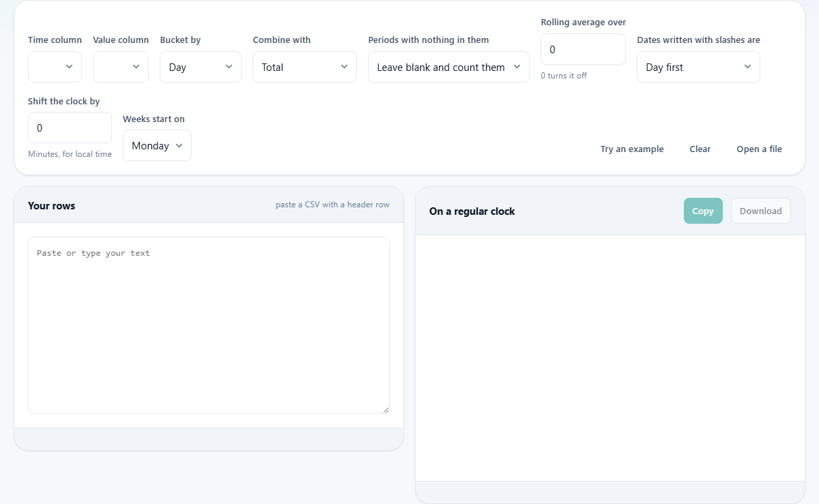Expand the Weeks start on Monday dropdown
The width and height of the screenshot is (819, 504).
click(157, 145)
